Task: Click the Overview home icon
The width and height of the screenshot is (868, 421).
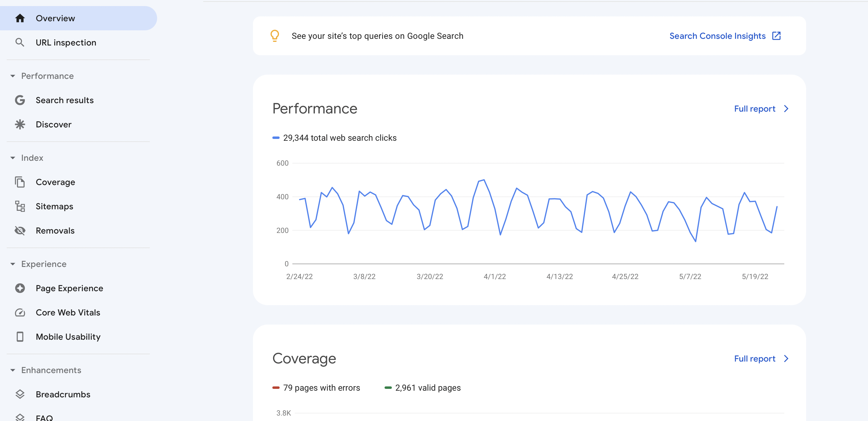Action: click(x=20, y=18)
